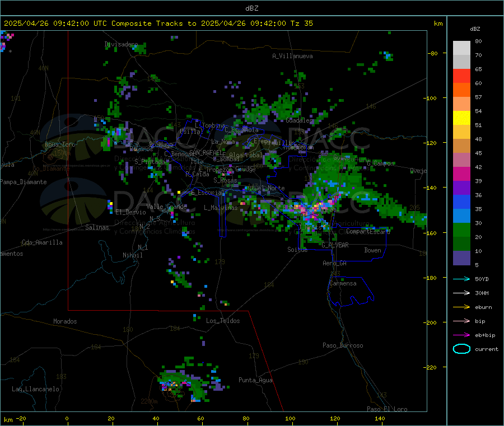Click the 'G_ALVEAR' map label
The image size is (504, 426).
pos(335,245)
